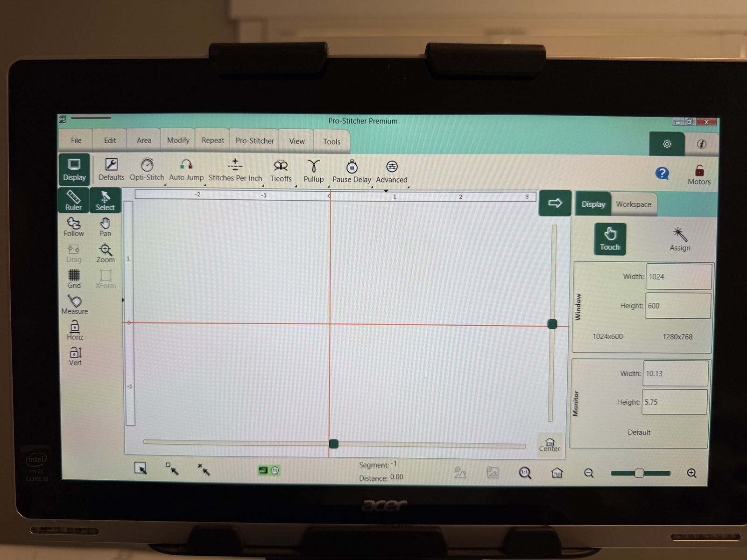Activate the Pan hand tool
Viewport: 747px width, 560px height.
pos(106,226)
